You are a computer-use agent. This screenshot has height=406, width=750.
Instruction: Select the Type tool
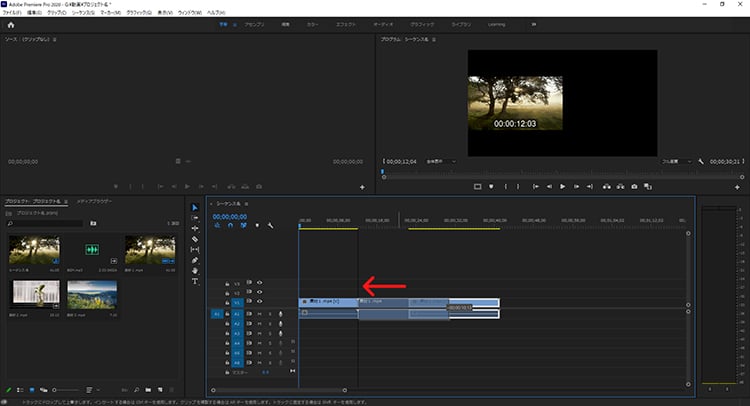point(195,281)
